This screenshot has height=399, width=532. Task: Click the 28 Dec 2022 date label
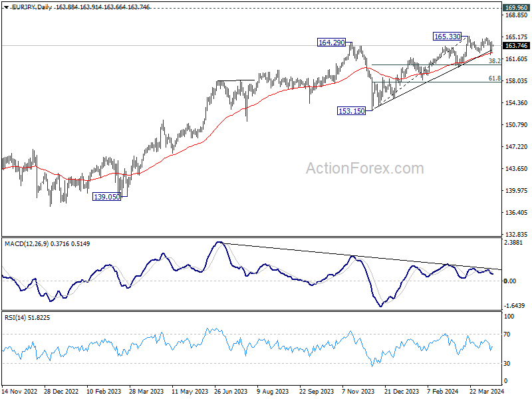point(61,391)
